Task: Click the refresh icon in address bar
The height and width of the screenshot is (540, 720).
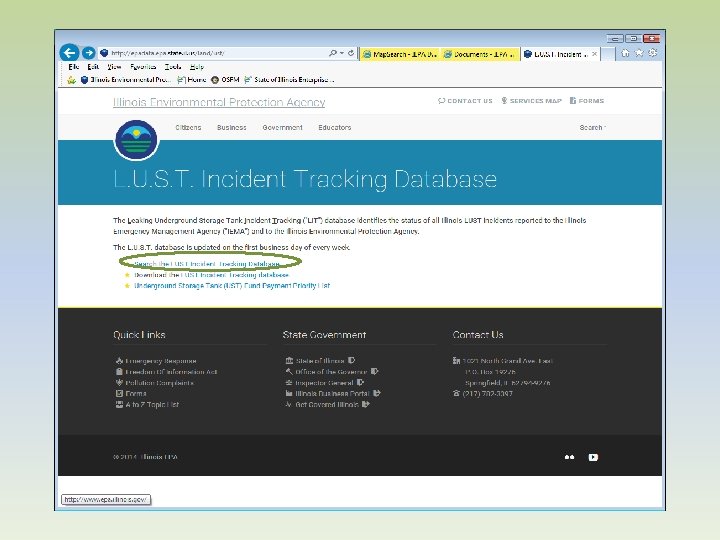Action: coord(351,53)
